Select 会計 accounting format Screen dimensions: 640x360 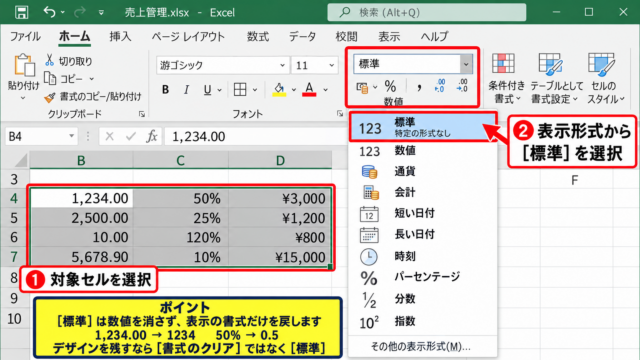[x=423, y=192]
